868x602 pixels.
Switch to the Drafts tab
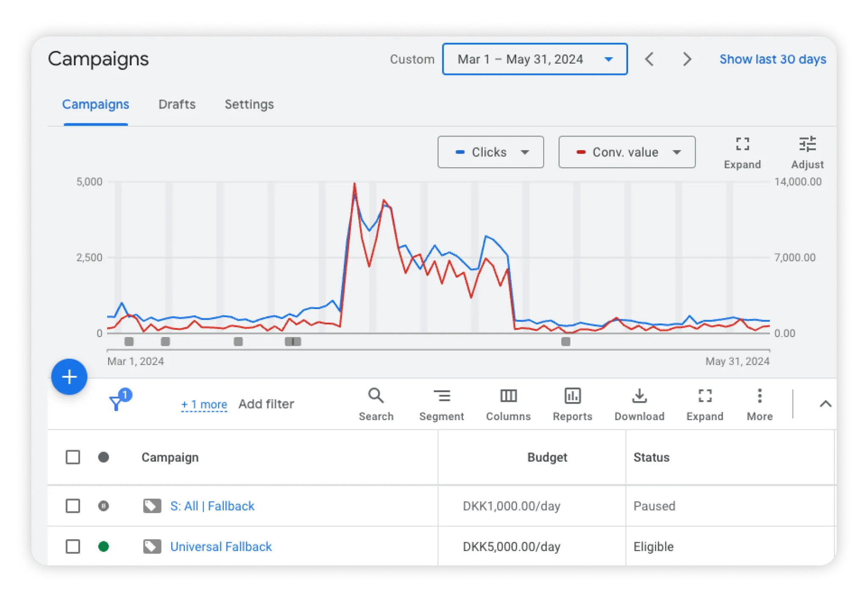click(x=177, y=104)
